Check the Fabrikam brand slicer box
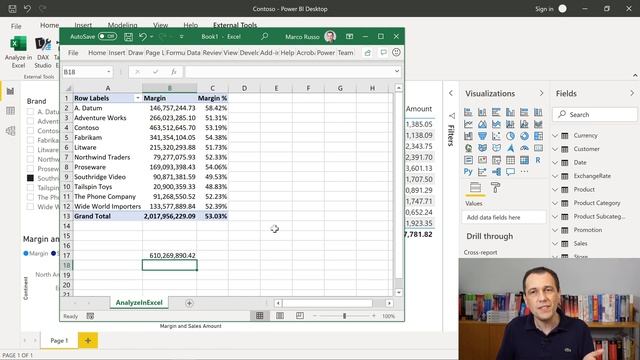Viewport: 640px width, 360px height. click(x=30, y=140)
